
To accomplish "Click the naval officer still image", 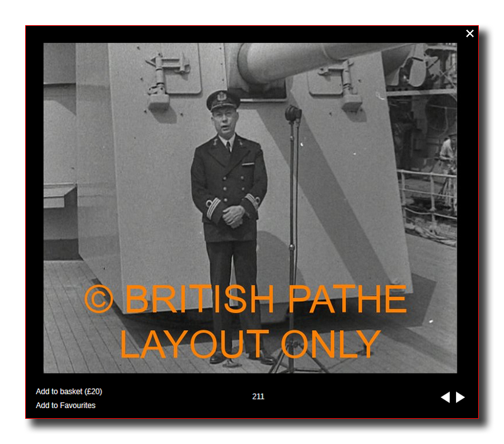I will click(x=250, y=208).
